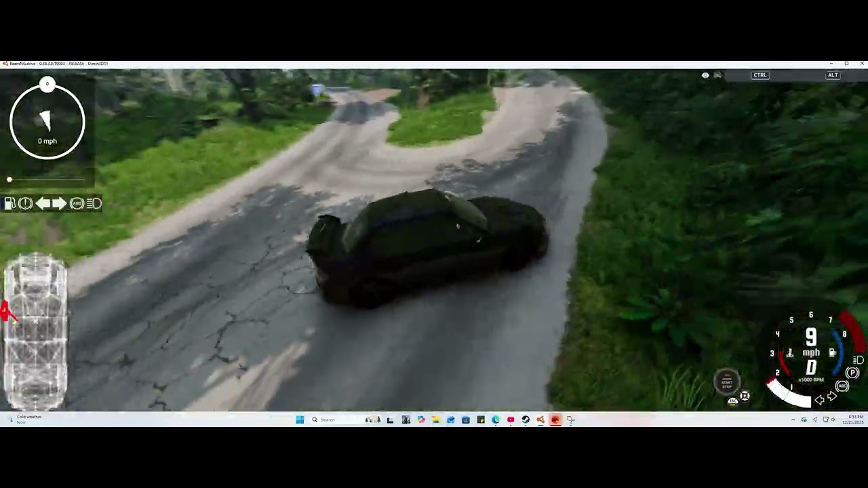Click the differential lock icon near ESC
The image size is (868, 488).
745,396
